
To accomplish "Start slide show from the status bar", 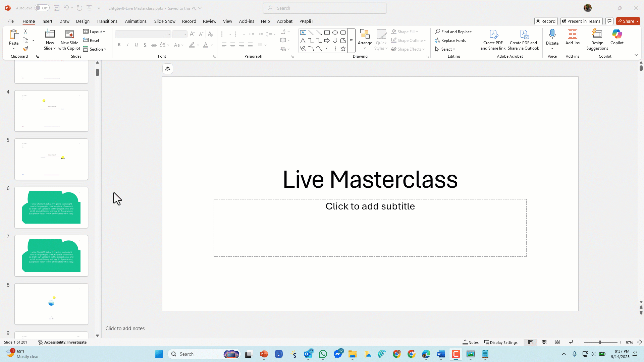I will 571,342.
